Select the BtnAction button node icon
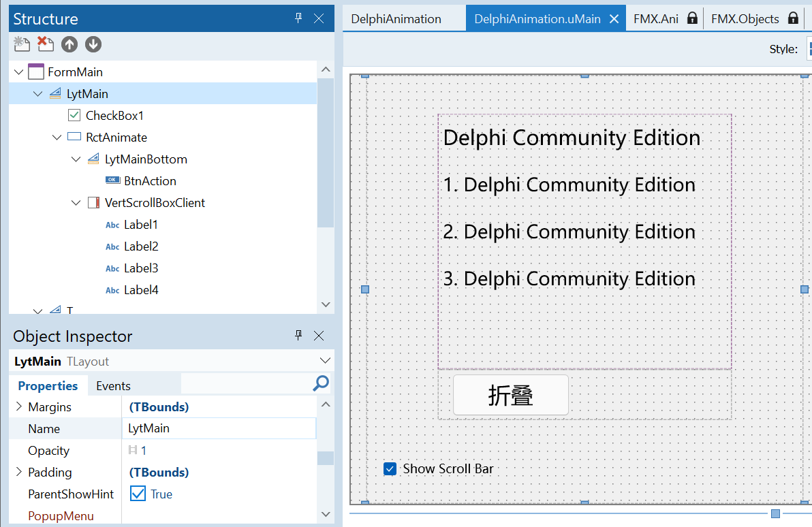Screen dimensions: 812x527 [112, 180]
